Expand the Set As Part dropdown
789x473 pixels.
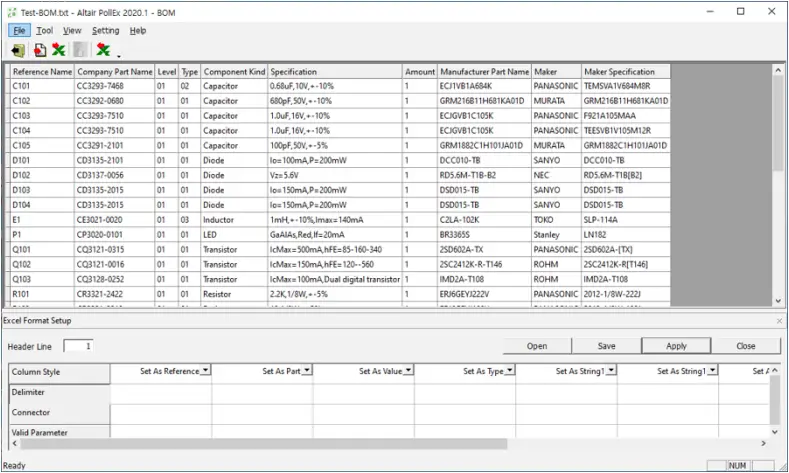pos(306,371)
